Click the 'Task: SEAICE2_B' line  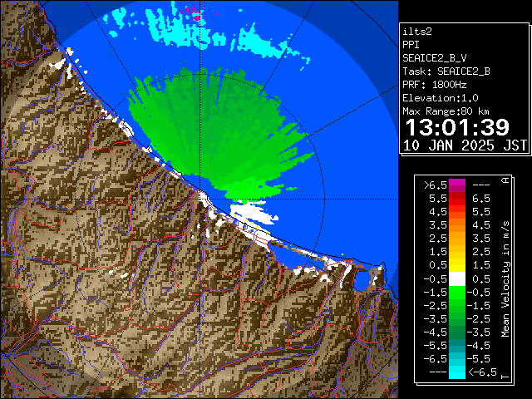tap(446, 71)
